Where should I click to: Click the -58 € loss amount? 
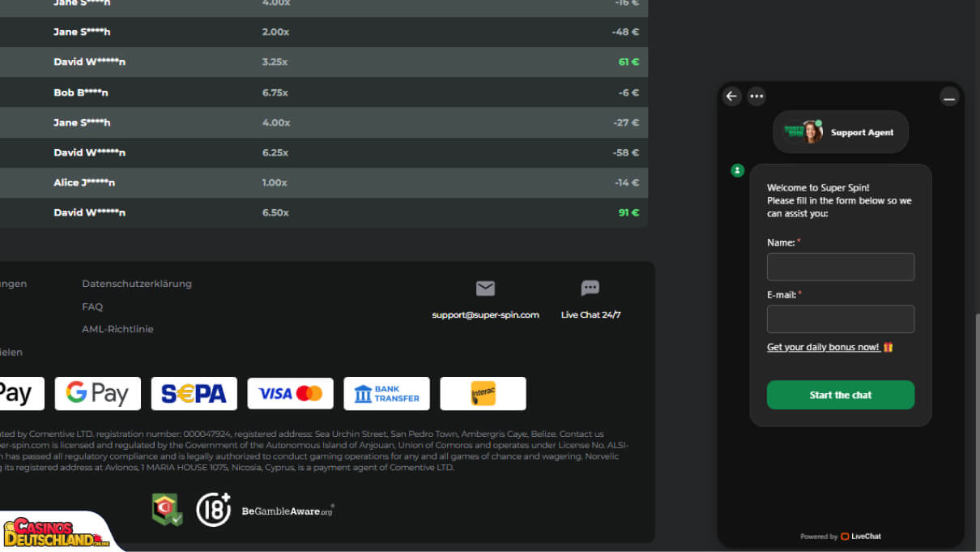point(626,152)
